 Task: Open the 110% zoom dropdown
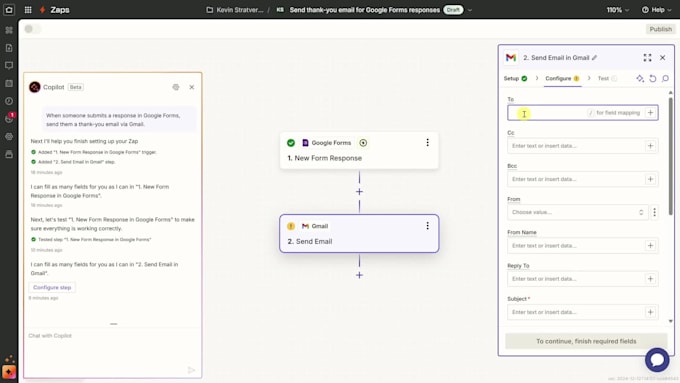pyautogui.click(x=618, y=10)
